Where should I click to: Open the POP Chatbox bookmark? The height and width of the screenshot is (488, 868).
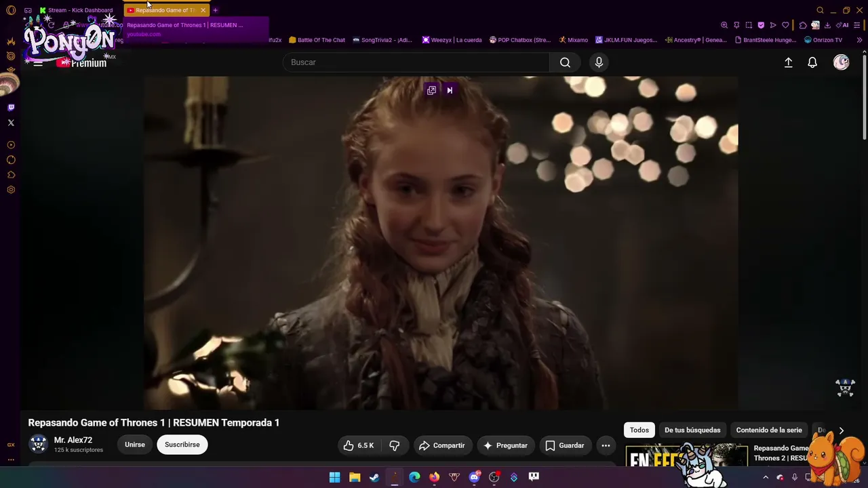[520, 40]
